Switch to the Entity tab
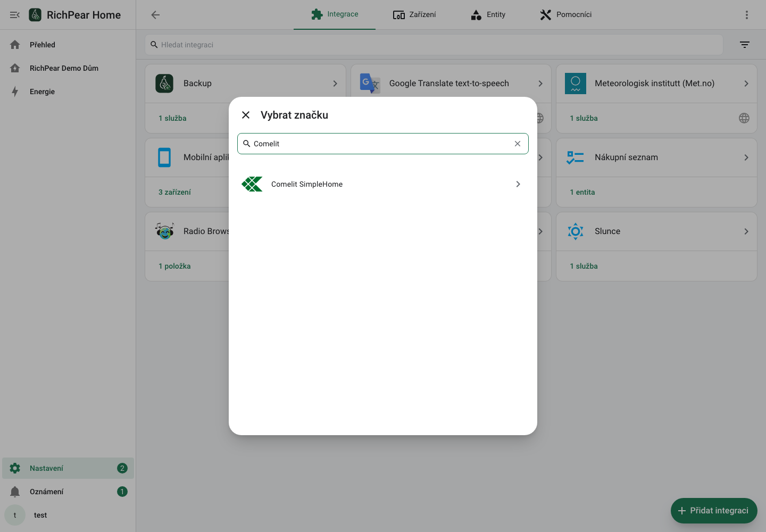This screenshot has width=766, height=532. coord(488,14)
